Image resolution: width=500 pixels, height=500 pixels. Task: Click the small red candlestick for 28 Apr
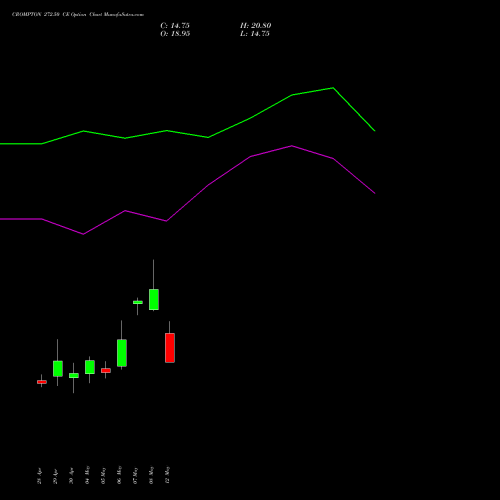point(42,382)
